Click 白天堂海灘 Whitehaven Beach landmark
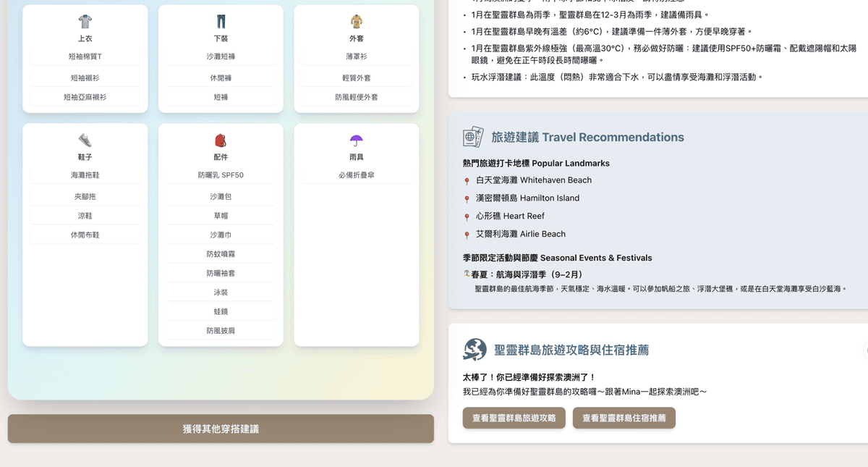868x467 pixels. click(x=533, y=180)
